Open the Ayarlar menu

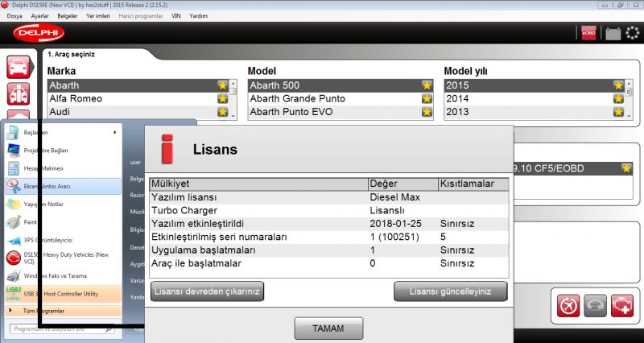point(39,16)
